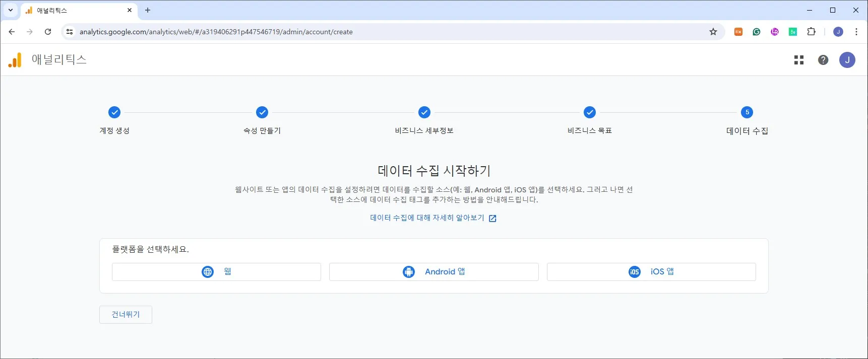This screenshot has width=868, height=359.
Task: Select the 웹 platform button
Action: pyautogui.click(x=216, y=272)
